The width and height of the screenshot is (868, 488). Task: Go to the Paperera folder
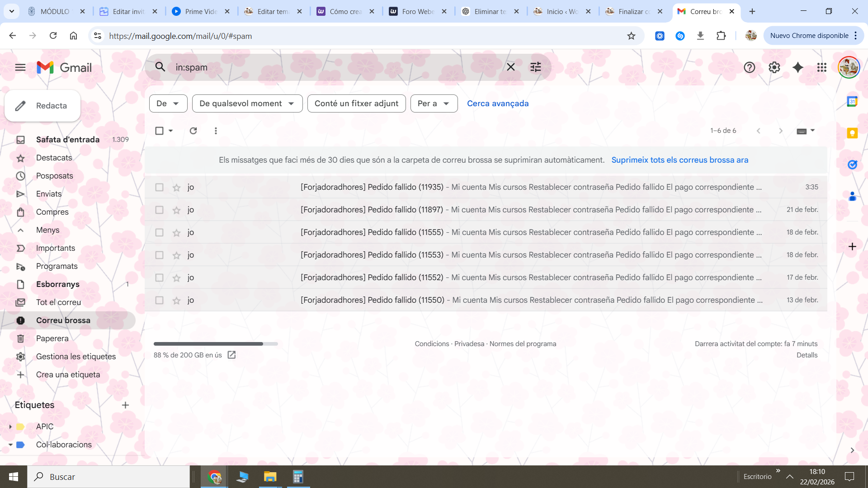tap(52, 338)
